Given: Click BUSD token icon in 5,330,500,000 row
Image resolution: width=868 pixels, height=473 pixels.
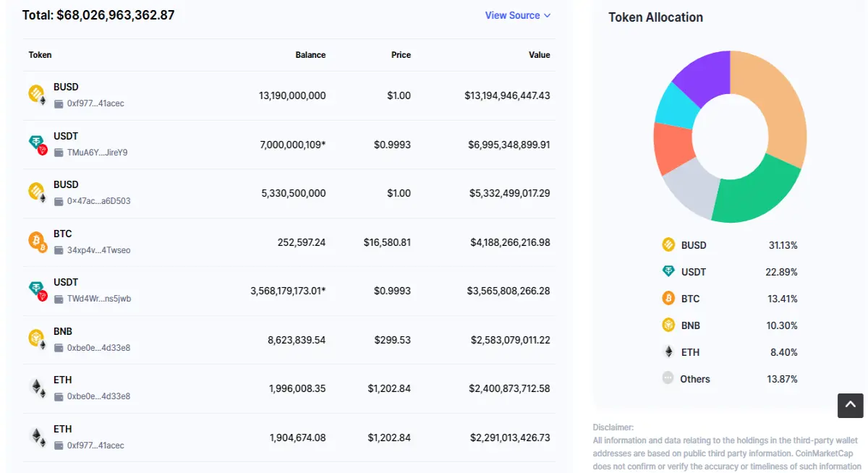Looking at the screenshot, I should point(37,192).
